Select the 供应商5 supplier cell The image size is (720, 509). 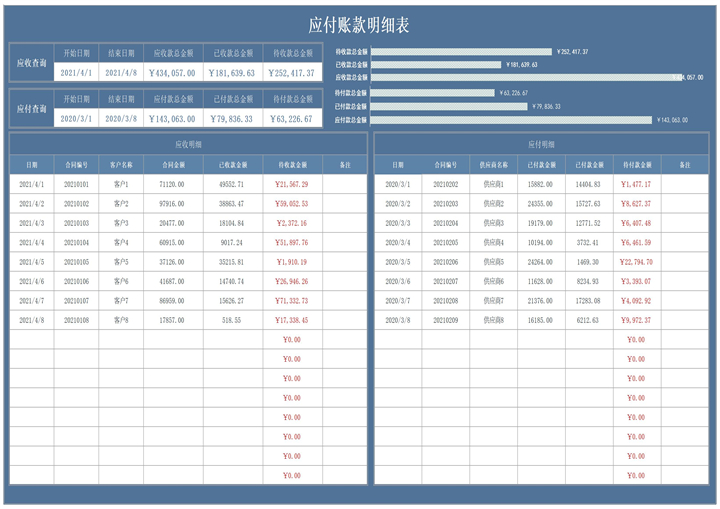click(493, 262)
